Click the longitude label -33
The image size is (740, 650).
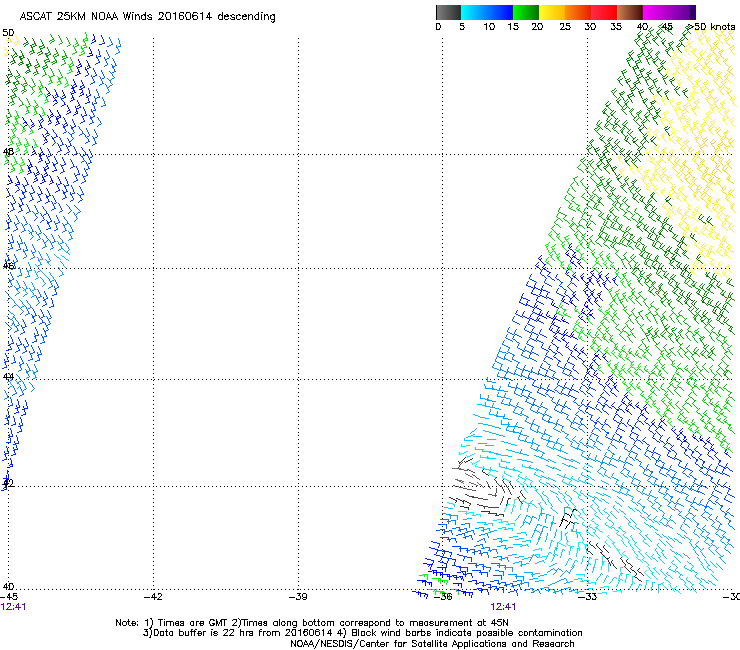point(588,597)
